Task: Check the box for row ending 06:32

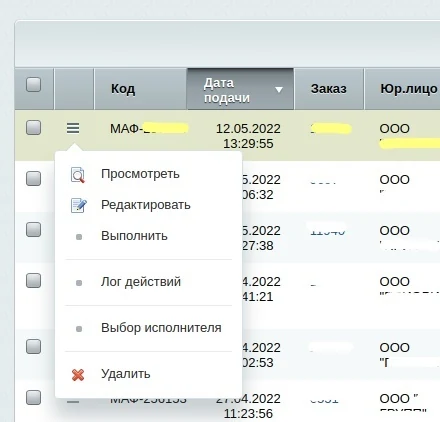Action: click(34, 179)
